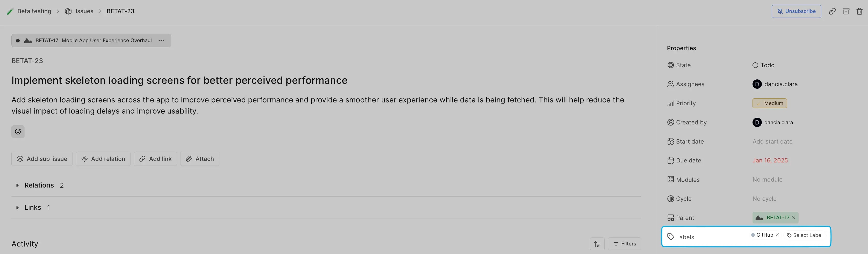Attach a file using the paperclip button
Image resolution: width=868 pixels, height=254 pixels.
(x=199, y=159)
